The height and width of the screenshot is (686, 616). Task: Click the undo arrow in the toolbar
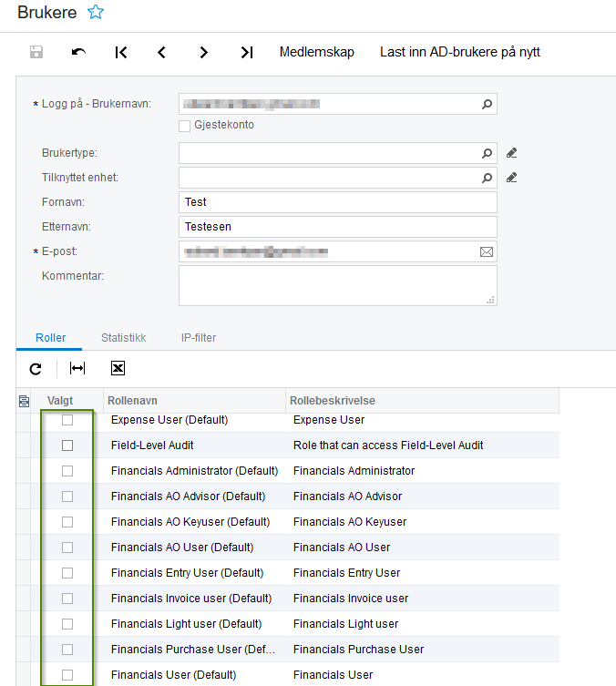click(x=79, y=52)
